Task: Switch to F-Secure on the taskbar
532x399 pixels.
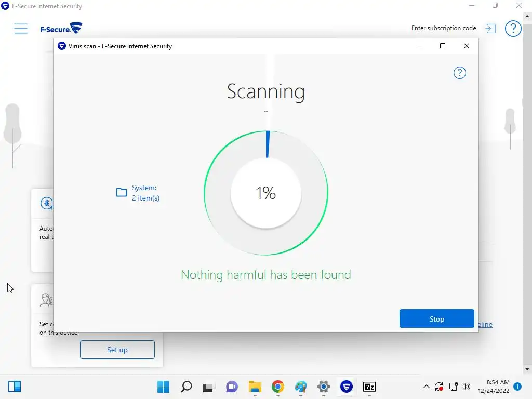Action: click(x=347, y=387)
